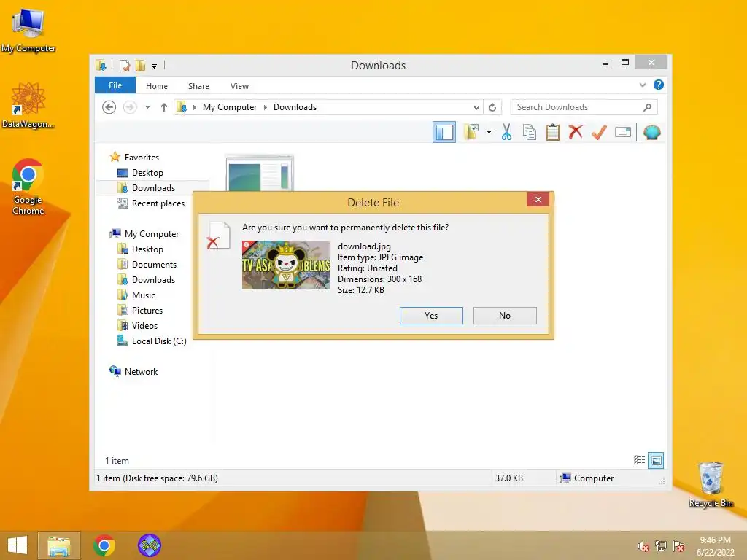This screenshot has height=560, width=747.
Task: Go up one folder level
Action: click(x=164, y=107)
